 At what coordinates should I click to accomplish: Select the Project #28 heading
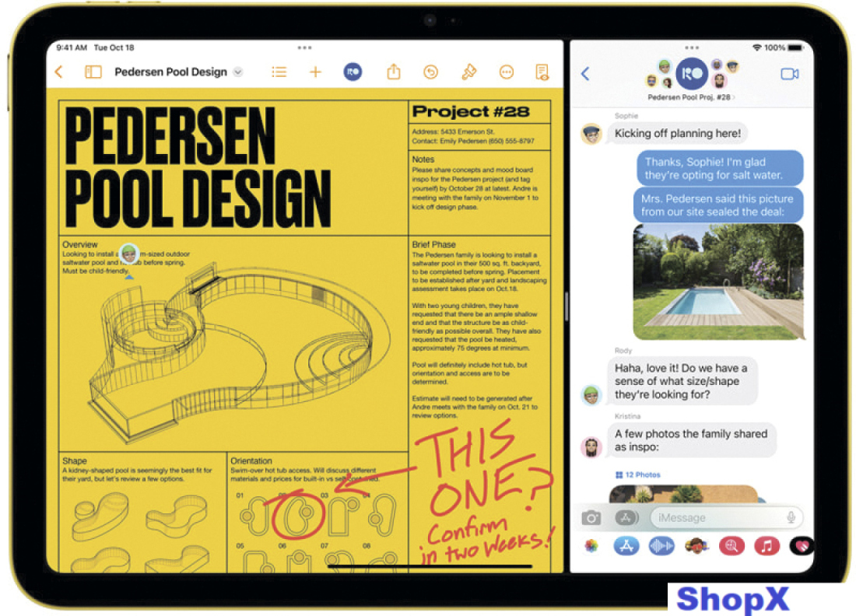coord(471,111)
